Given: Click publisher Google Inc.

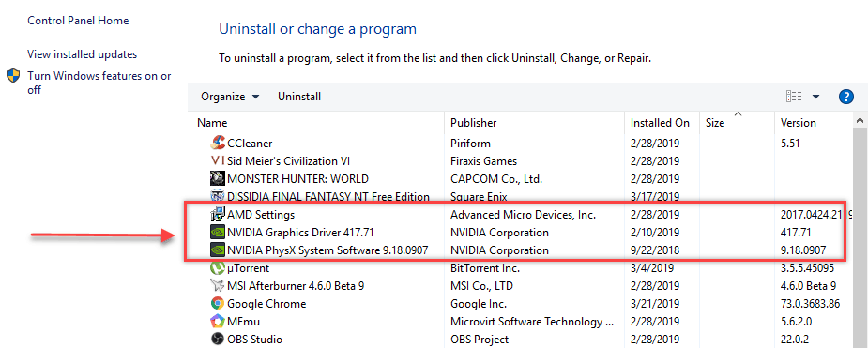Looking at the screenshot, I should click(479, 303).
